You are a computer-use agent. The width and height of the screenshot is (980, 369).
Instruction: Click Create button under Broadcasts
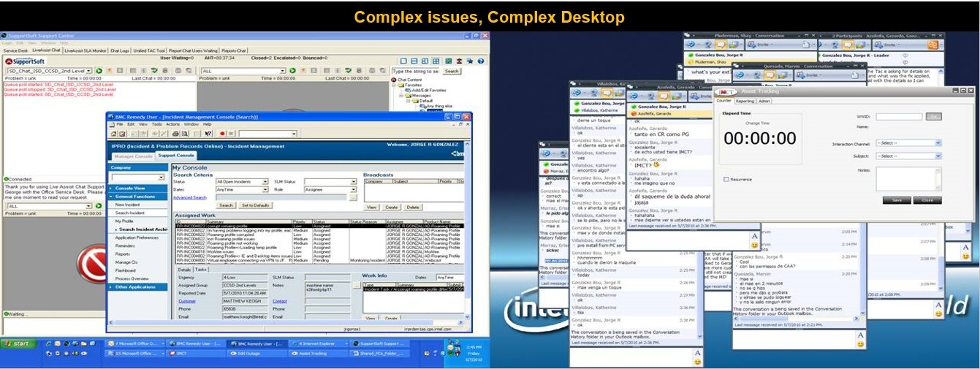pos(392,208)
